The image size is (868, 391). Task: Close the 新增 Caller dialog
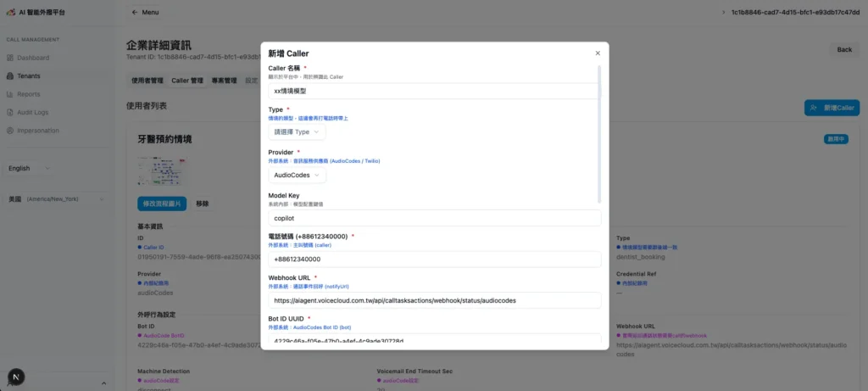click(598, 53)
